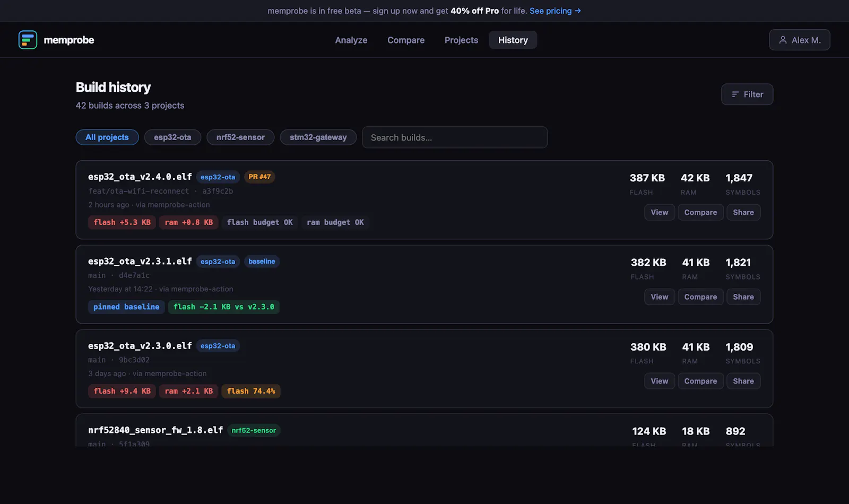Share the esp32_ota_v2.3.0.elf build
The image size is (849, 504).
(x=743, y=381)
